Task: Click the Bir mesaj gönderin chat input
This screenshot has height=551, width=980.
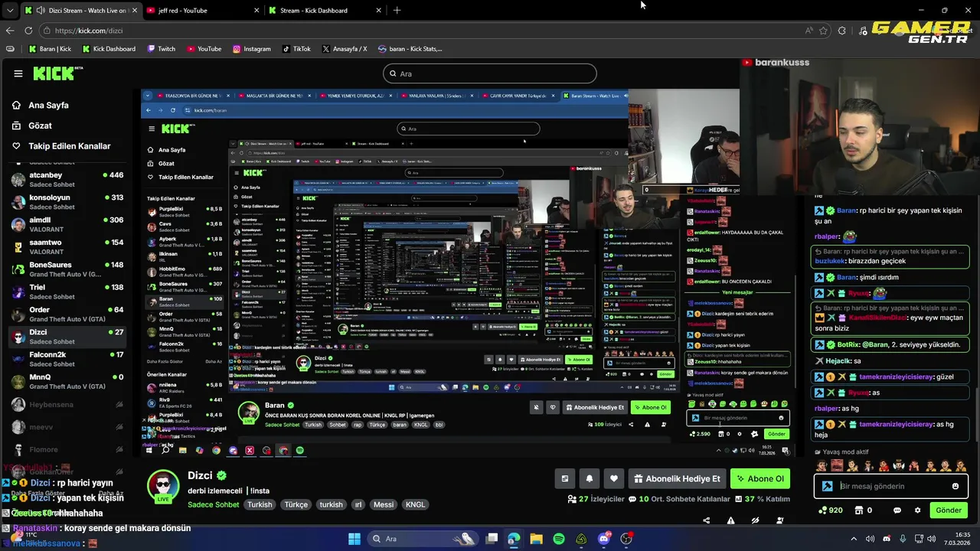Action: 891,486
